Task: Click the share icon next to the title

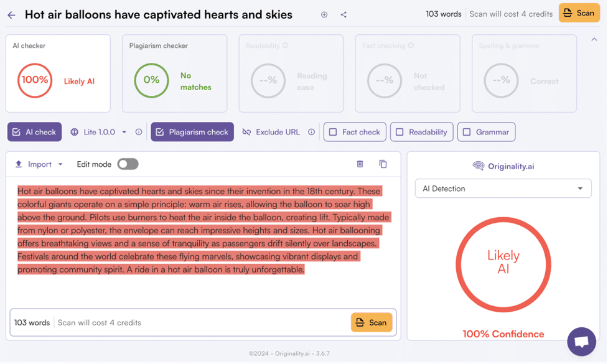Action: click(x=343, y=14)
